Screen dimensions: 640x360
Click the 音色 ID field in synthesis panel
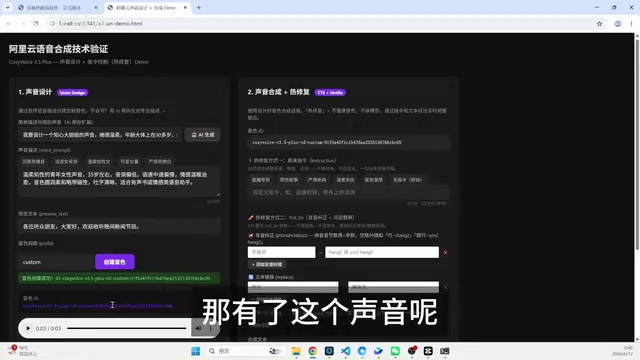point(349,142)
